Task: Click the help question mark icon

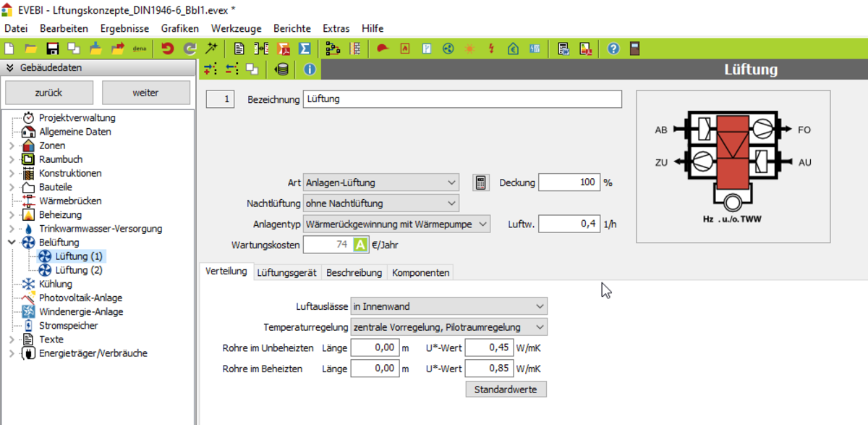Action: pyautogui.click(x=613, y=49)
